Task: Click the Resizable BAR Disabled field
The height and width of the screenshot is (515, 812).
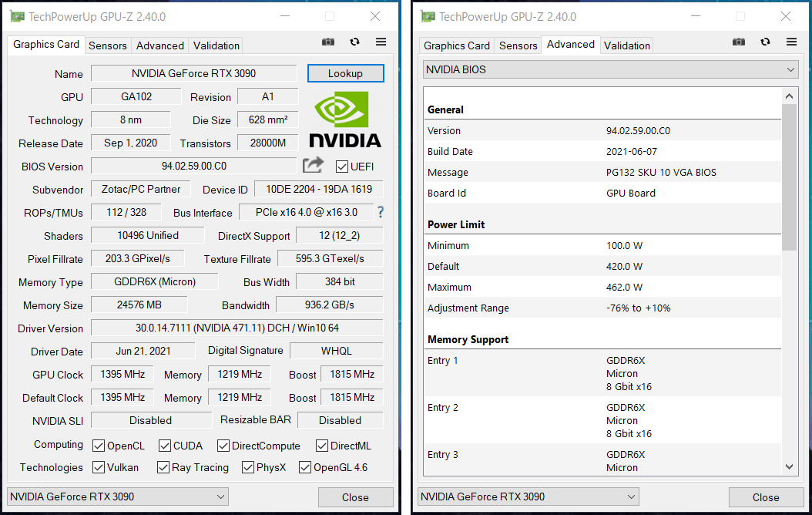Action: (x=341, y=420)
